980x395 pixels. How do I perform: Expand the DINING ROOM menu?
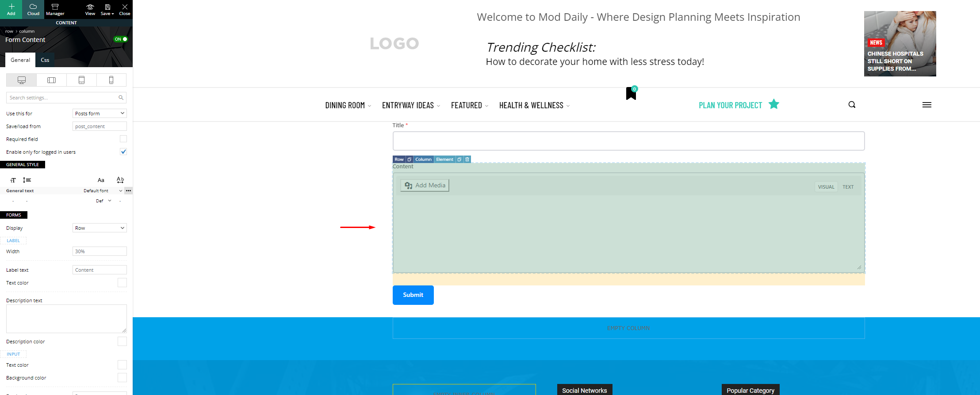[348, 106]
